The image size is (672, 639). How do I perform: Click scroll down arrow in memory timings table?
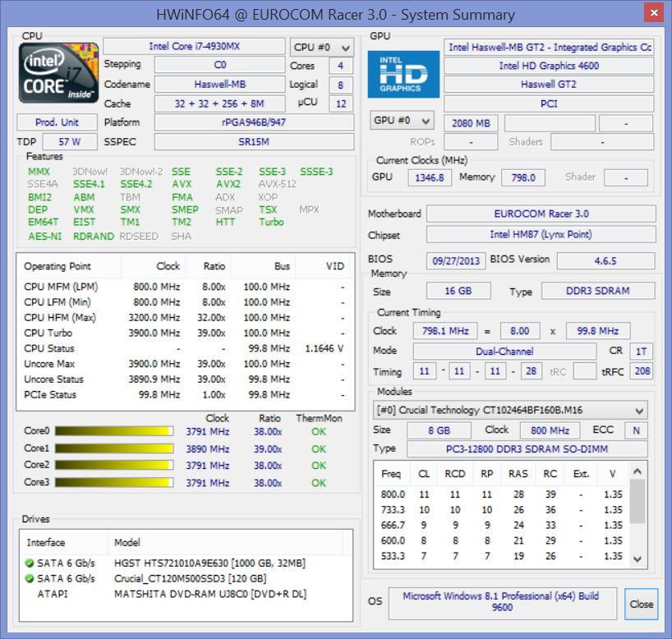point(637,559)
